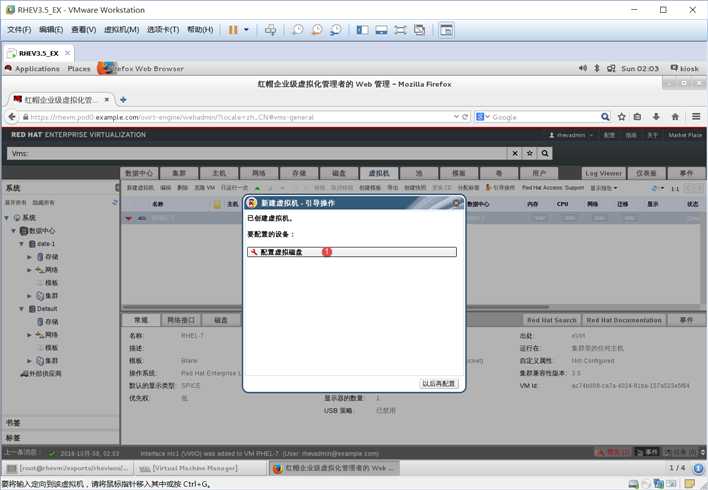Open the 网络接口 detail sub-tab
Viewport: 708px width, 490px height.
[x=181, y=320]
